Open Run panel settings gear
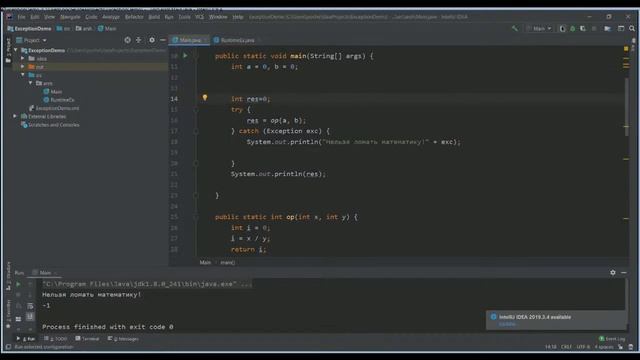The width and height of the screenshot is (640, 360). point(613,273)
